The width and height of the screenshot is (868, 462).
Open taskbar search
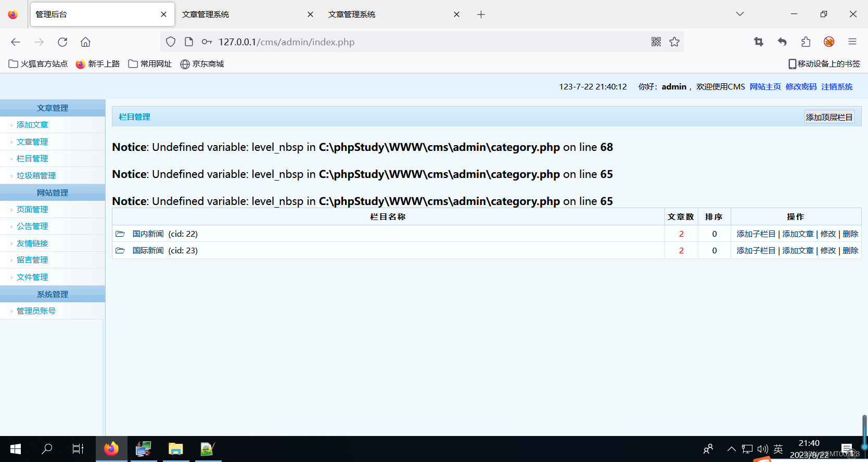click(47, 448)
